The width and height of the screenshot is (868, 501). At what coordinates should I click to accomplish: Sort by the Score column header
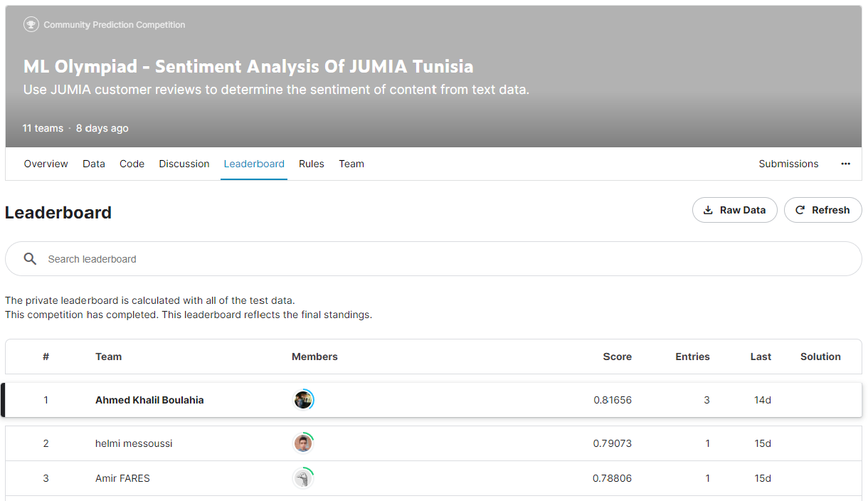(617, 357)
